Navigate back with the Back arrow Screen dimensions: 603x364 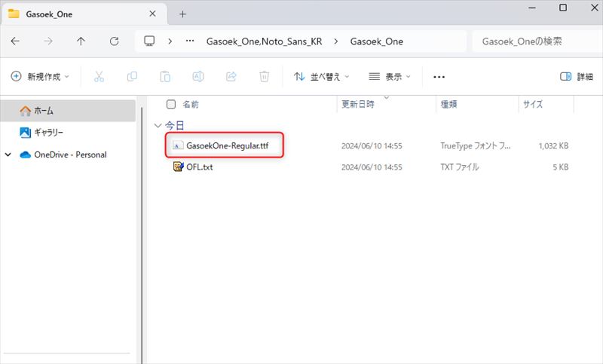[x=16, y=41]
